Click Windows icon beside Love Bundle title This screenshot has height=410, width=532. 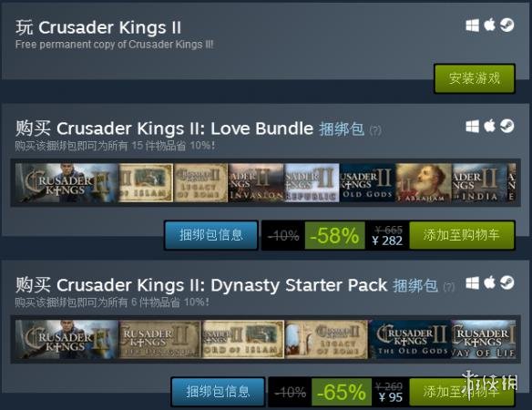[472, 127]
